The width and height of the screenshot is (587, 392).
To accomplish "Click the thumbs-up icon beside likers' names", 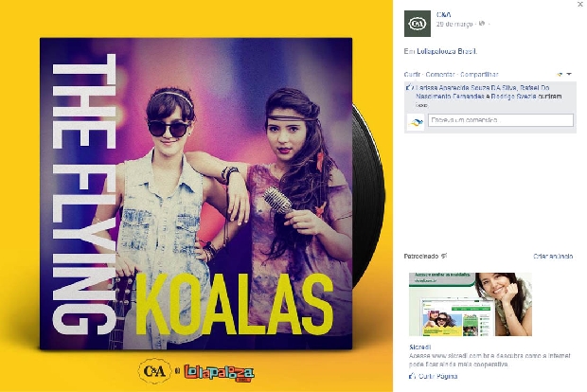I will coord(409,88).
